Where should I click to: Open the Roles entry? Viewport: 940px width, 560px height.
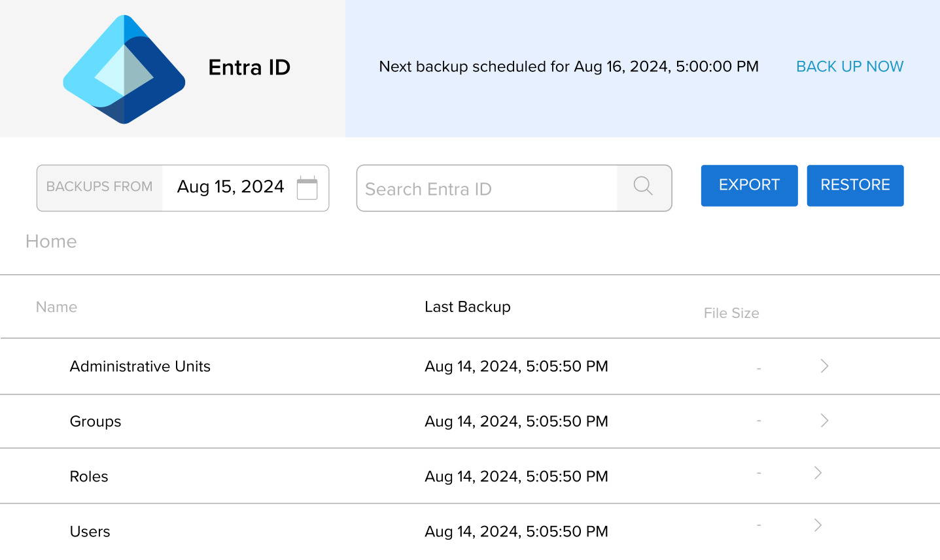(x=89, y=476)
